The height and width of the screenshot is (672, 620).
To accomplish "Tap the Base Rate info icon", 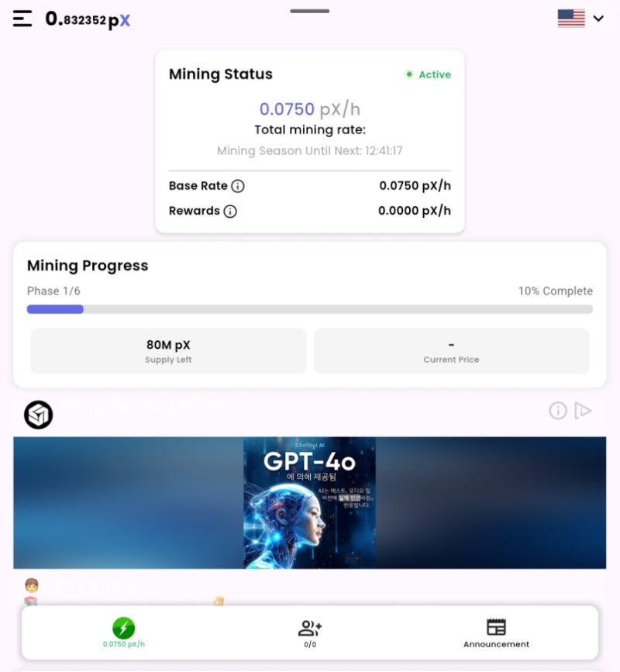I will [x=238, y=186].
